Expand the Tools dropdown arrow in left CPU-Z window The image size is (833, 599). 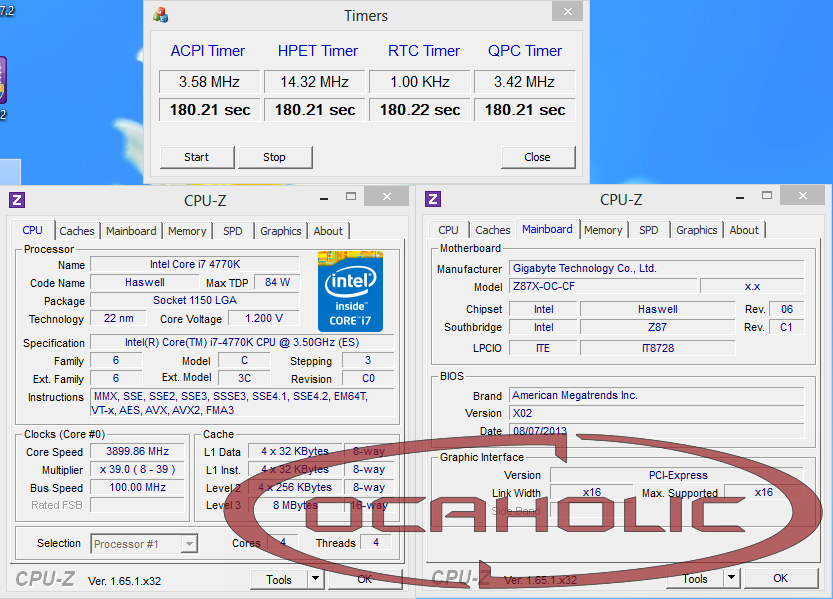click(316, 579)
